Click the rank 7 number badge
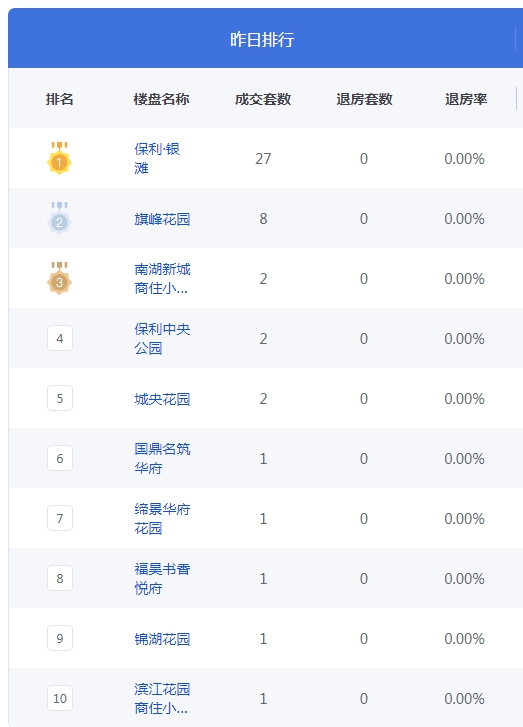The height and width of the screenshot is (727, 523). (x=60, y=518)
